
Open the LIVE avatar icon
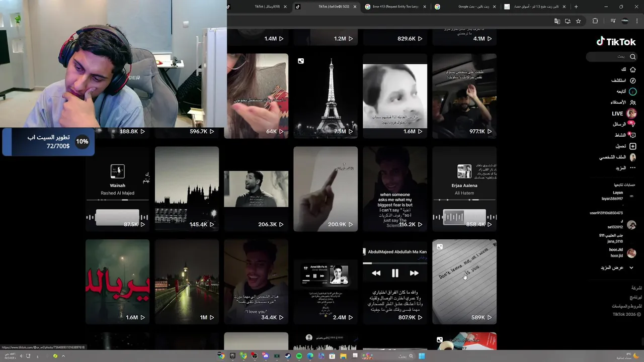coord(631,114)
